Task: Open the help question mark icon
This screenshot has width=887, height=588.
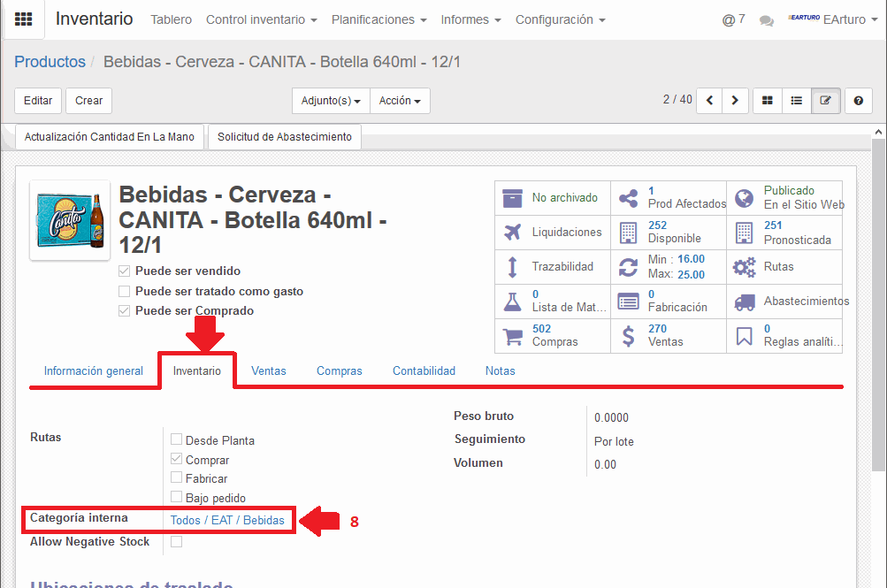Action: click(x=858, y=101)
